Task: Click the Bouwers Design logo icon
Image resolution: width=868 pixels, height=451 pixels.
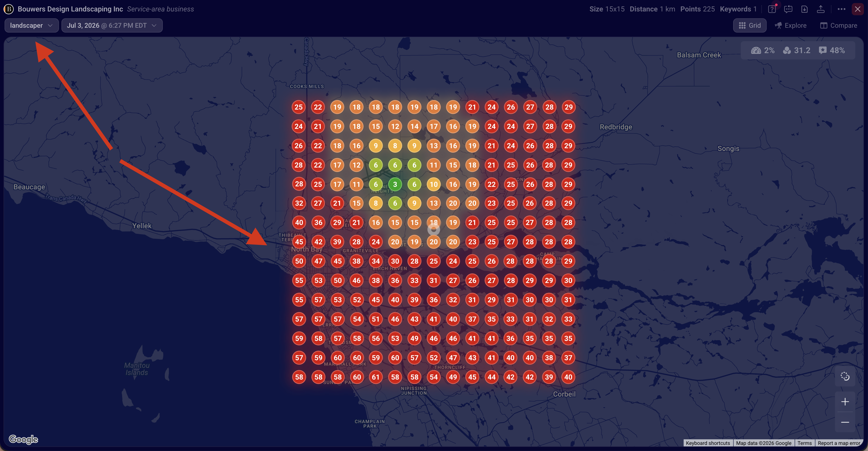Action: (x=8, y=9)
